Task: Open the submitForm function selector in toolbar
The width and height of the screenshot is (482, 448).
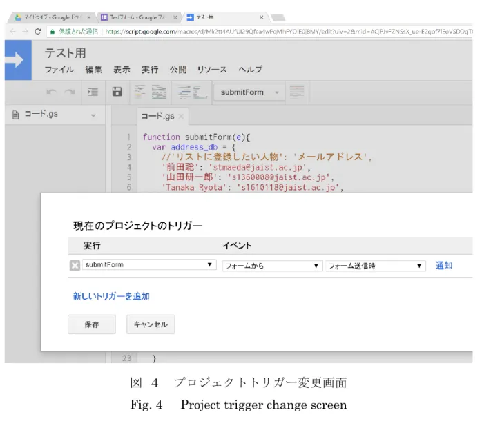Action: click(249, 92)
